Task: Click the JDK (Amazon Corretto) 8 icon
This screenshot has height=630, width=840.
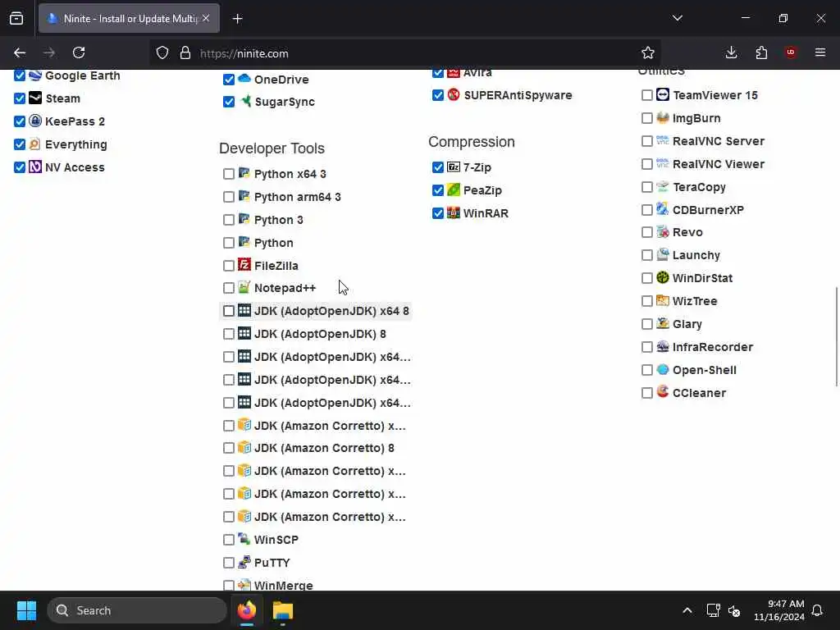Action: [x=244, y=448]
